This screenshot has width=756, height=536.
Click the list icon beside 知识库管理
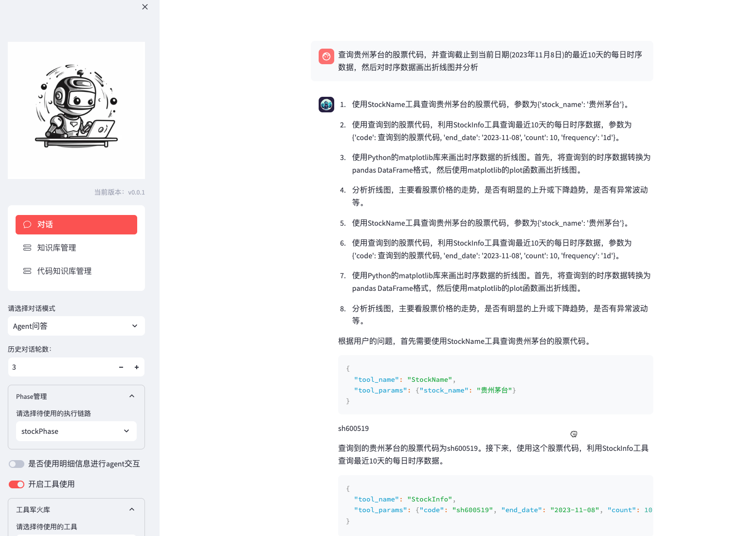(x=27, y=247)
